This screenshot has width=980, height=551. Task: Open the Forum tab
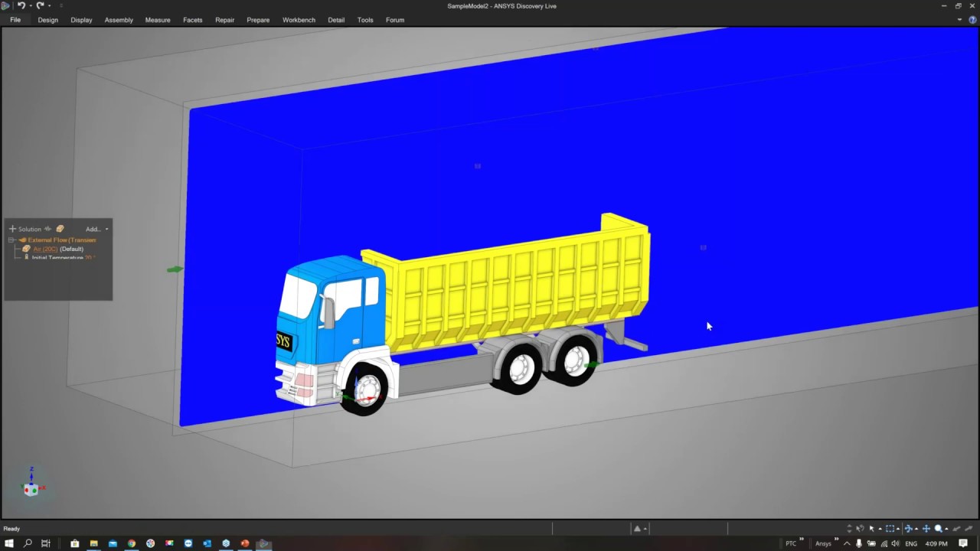coord(395,20)
